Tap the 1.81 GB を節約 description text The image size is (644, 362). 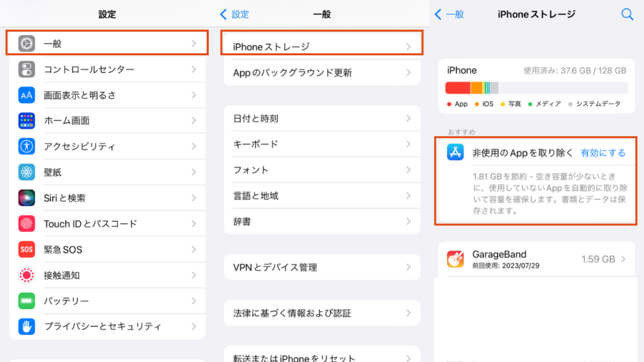(x=550, y=194)
